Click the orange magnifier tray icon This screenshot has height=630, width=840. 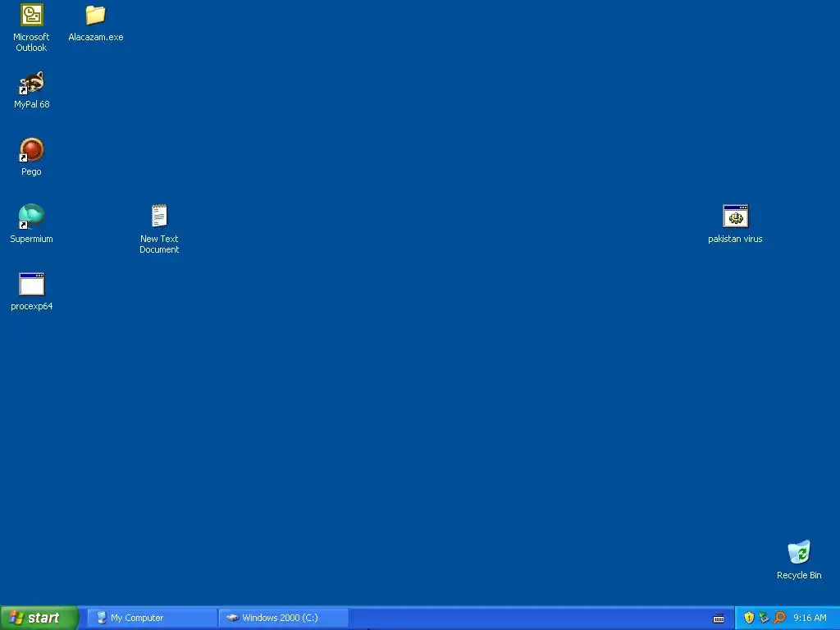779,618
